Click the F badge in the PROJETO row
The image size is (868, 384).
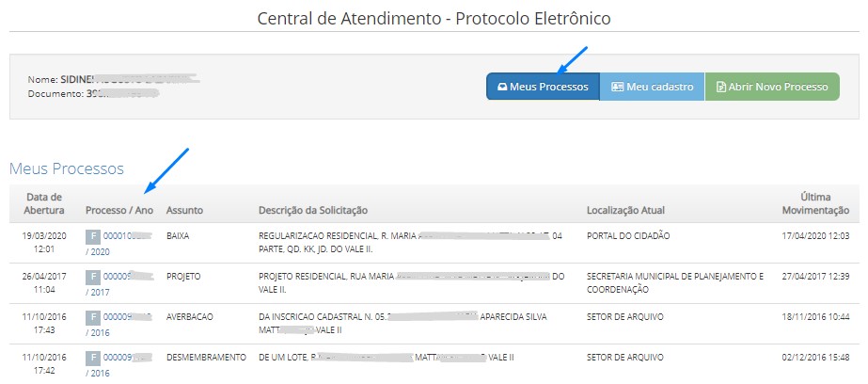point(93,277)
